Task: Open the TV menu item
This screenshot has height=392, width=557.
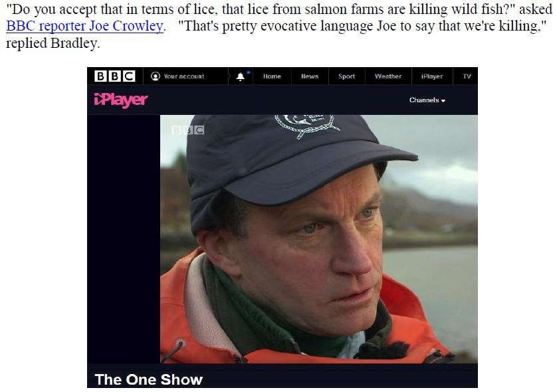Action: point(467,76)
